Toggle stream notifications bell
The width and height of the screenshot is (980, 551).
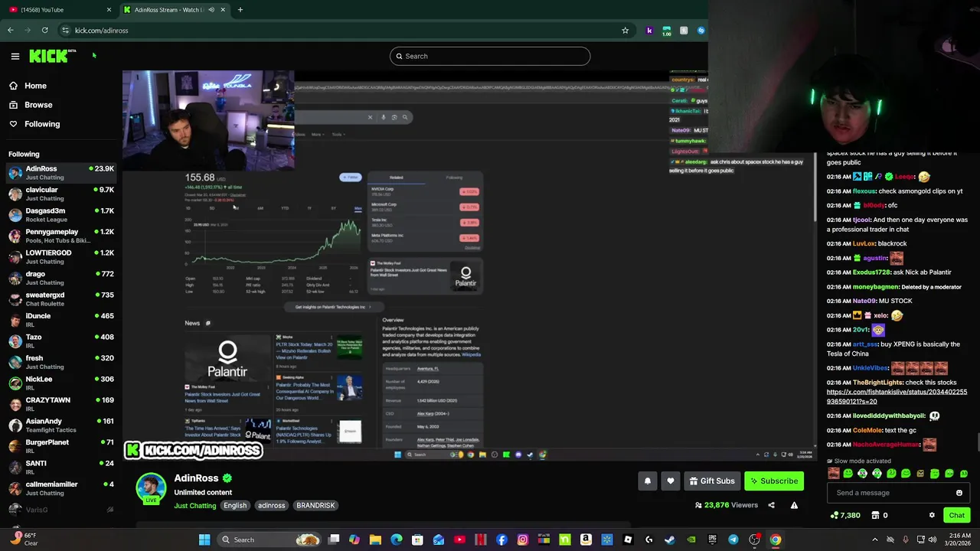(x=648, y=481)
